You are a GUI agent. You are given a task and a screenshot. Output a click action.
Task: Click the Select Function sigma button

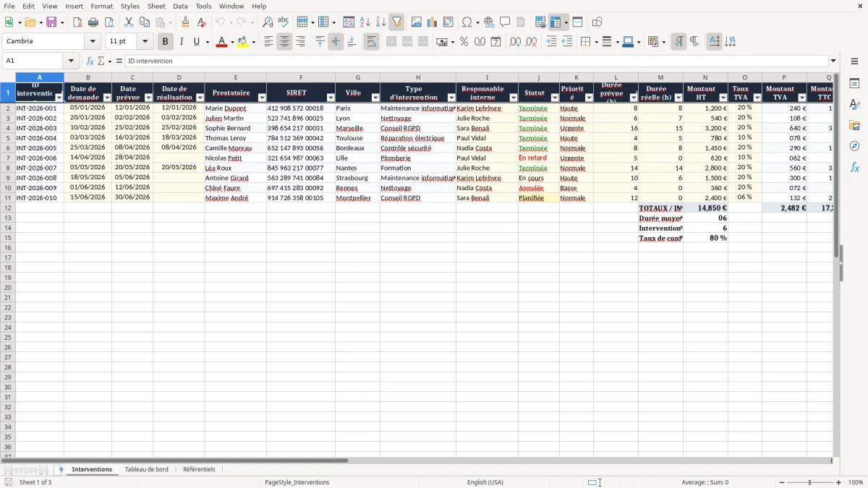click(101, 61)
